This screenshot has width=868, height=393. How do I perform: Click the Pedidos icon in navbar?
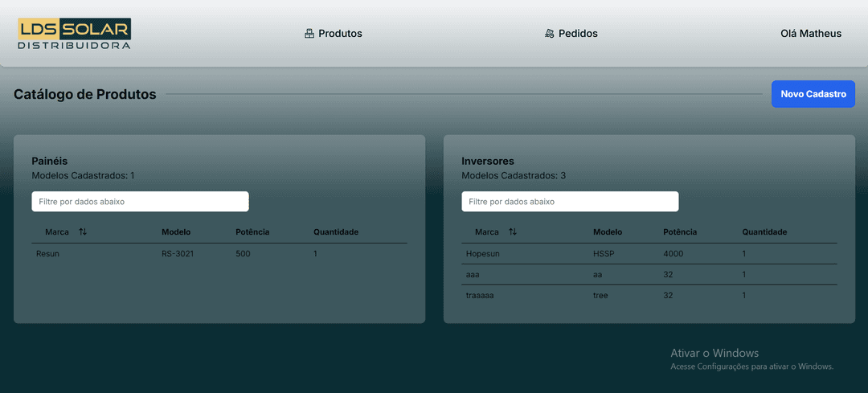pos(549,34)
